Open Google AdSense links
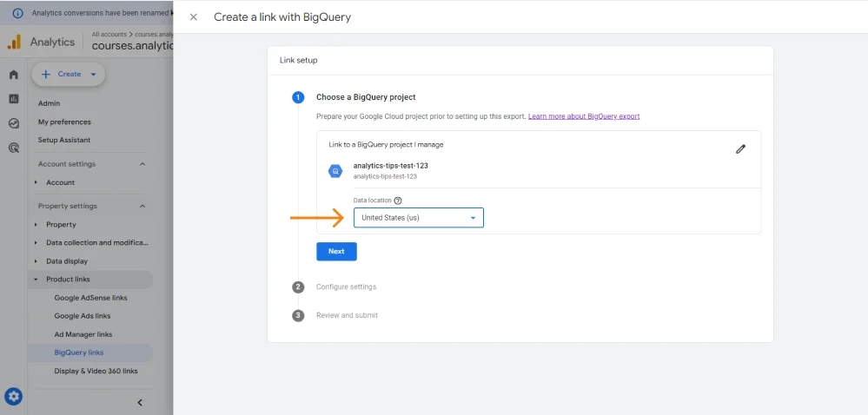Screen dimensions: 868x415 point(90,298)
